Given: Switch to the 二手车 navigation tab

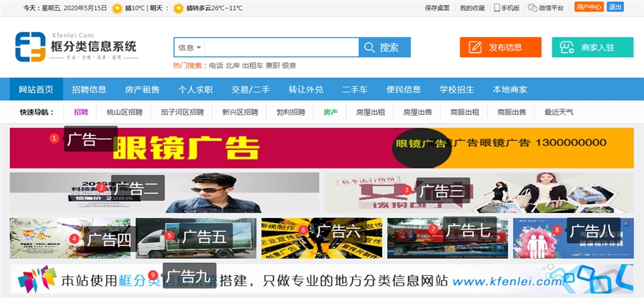Looking at the screenshot, I should 354,89.
